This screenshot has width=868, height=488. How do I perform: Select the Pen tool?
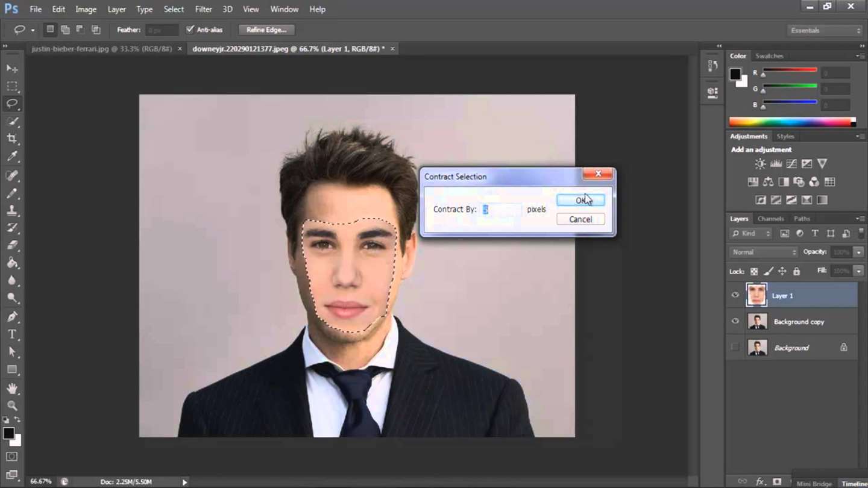(x=12, y=317)
